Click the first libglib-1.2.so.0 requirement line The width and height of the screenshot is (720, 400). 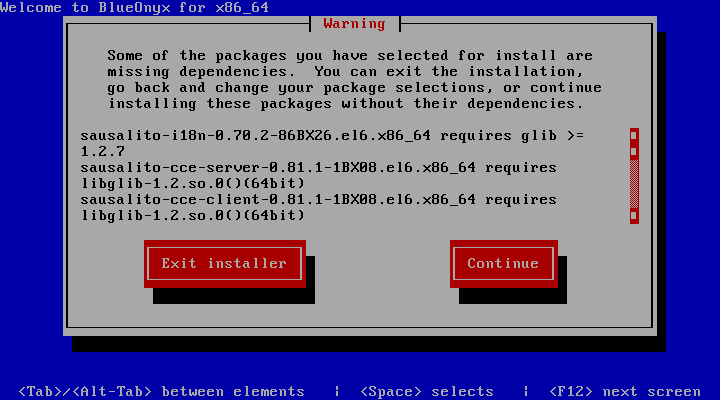[x=192, y=183]
